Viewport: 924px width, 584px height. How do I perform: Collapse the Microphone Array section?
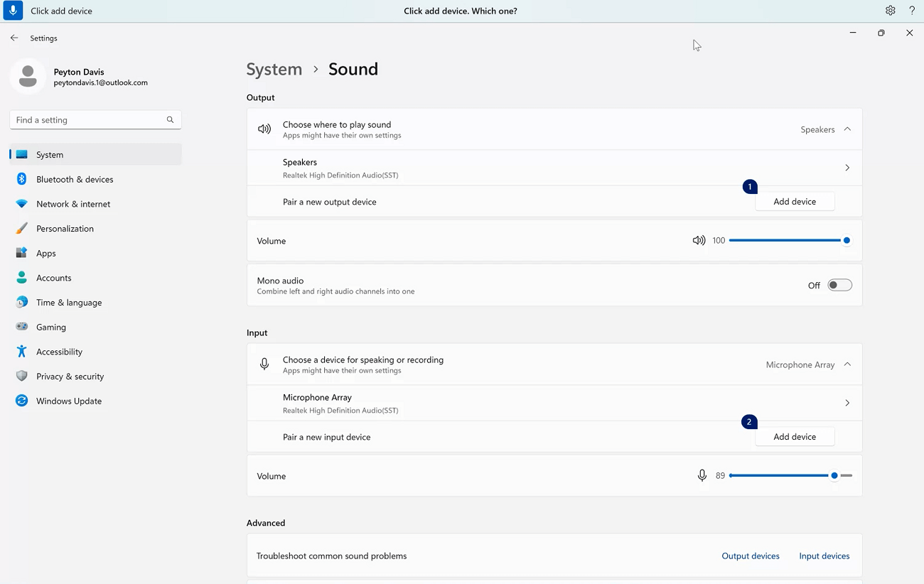pyautogui.click(x=847, y=364)
